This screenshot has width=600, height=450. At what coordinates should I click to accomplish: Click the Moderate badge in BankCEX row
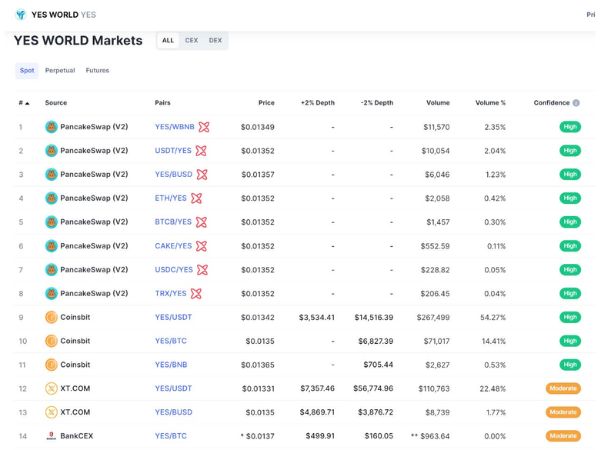click(x=563, y=436)
